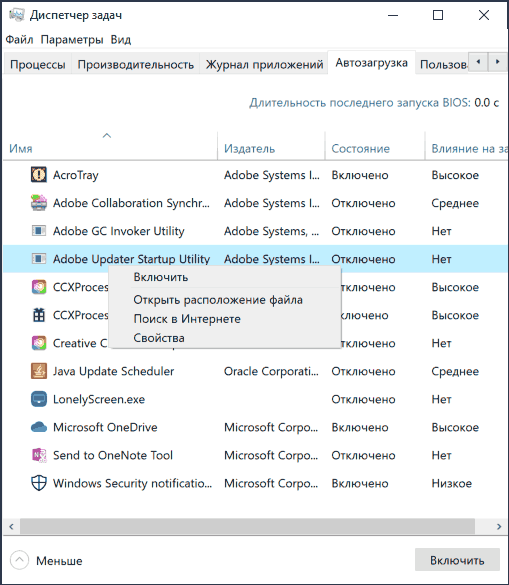Image resolution: width=509 pixels, height=585 pixels.
Task: Click the horizontal scrollbar right arrow
Action: pyautogui.click(x=499, y=526)
